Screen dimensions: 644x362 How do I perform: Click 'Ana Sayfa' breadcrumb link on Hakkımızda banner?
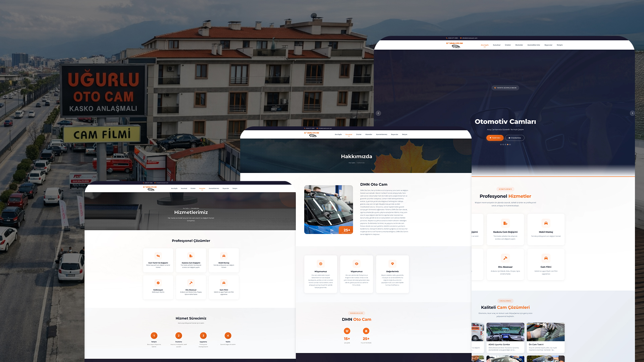pos(352,163)
